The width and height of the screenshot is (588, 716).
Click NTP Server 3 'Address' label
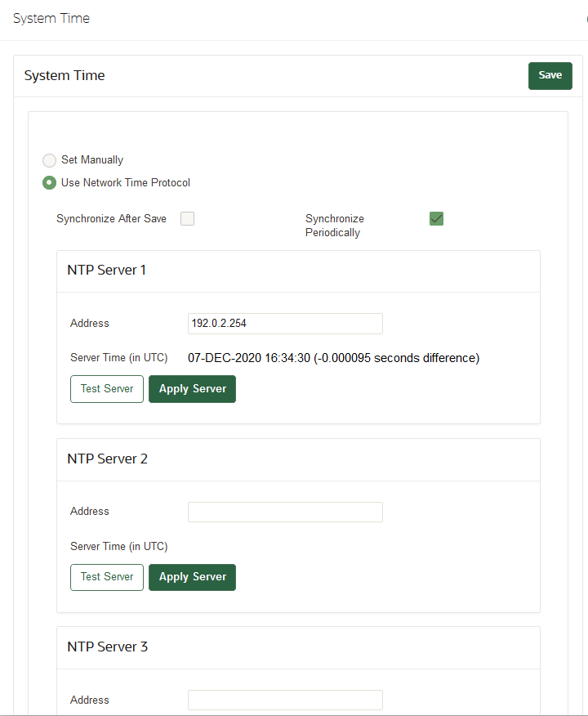(89, 700)
